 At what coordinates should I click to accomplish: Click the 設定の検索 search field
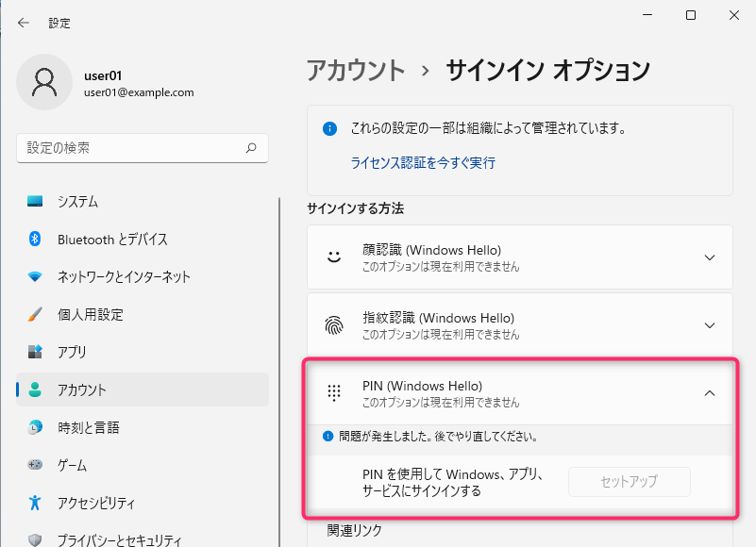143,148
